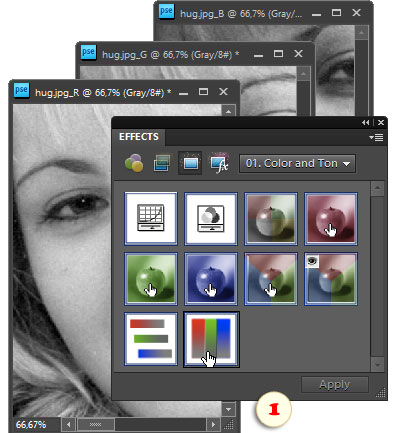The width and height of the screenshot is (393, 433).
Task: Choose the curves chart effect thumbnail
Action: [151, 219]
